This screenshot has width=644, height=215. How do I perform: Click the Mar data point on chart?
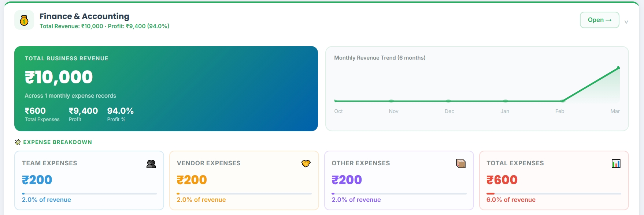click(618, 67)
